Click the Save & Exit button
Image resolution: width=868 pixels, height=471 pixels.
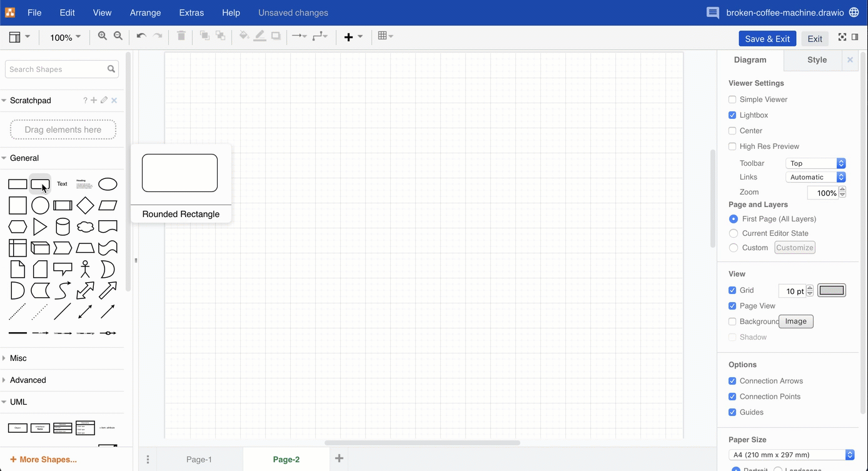(x=767, y=38)
